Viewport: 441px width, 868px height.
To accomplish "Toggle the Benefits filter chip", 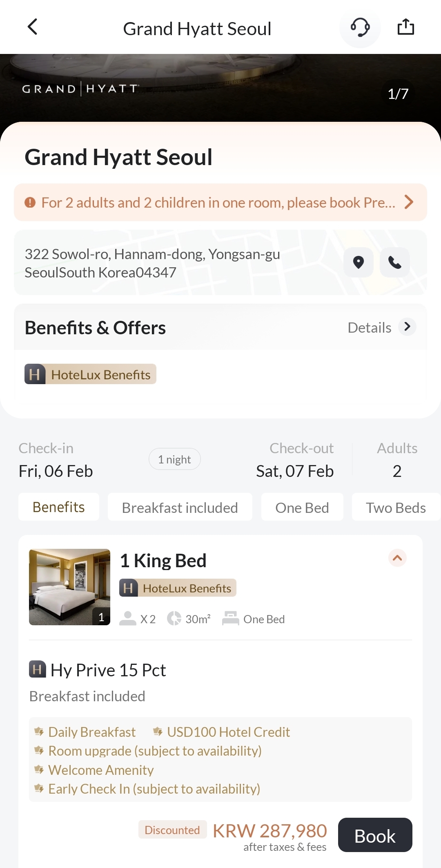I will pos(59,507).
